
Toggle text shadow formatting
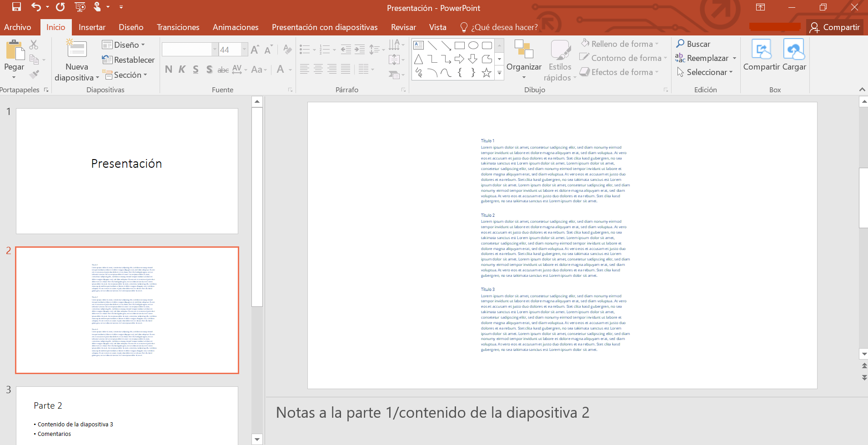209,69
